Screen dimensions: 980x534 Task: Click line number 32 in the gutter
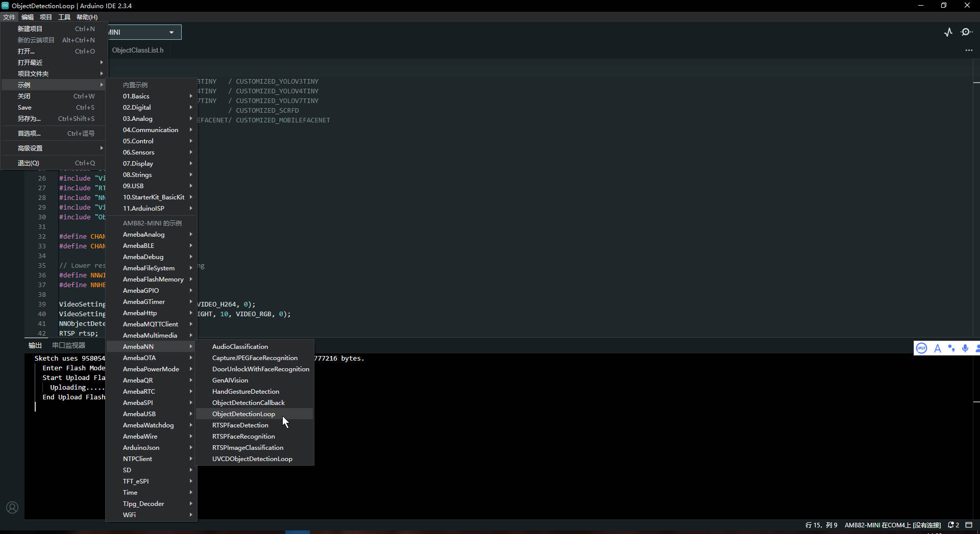[42, 236]
